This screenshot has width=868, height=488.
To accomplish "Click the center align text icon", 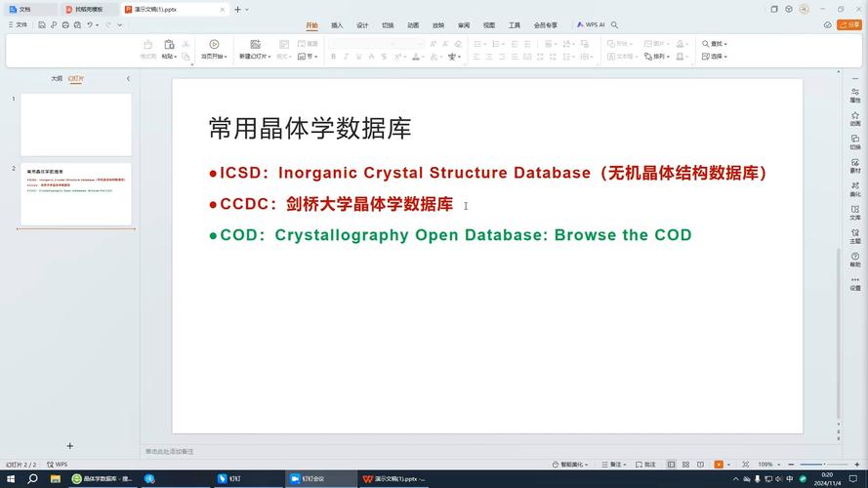I will coord(489,57).
